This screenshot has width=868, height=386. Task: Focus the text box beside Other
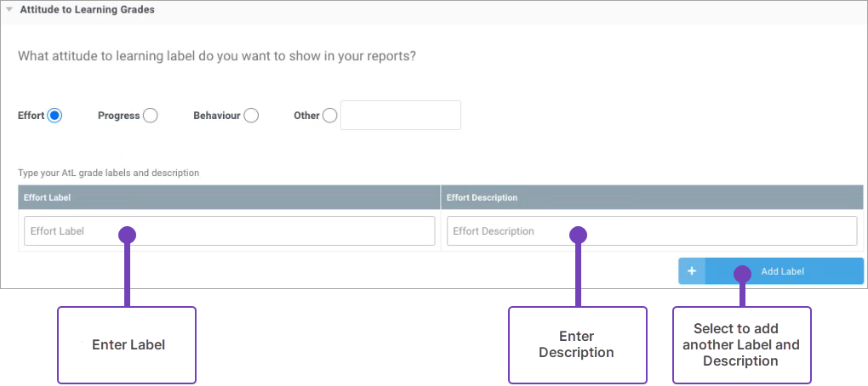click(x=400, y=116)
